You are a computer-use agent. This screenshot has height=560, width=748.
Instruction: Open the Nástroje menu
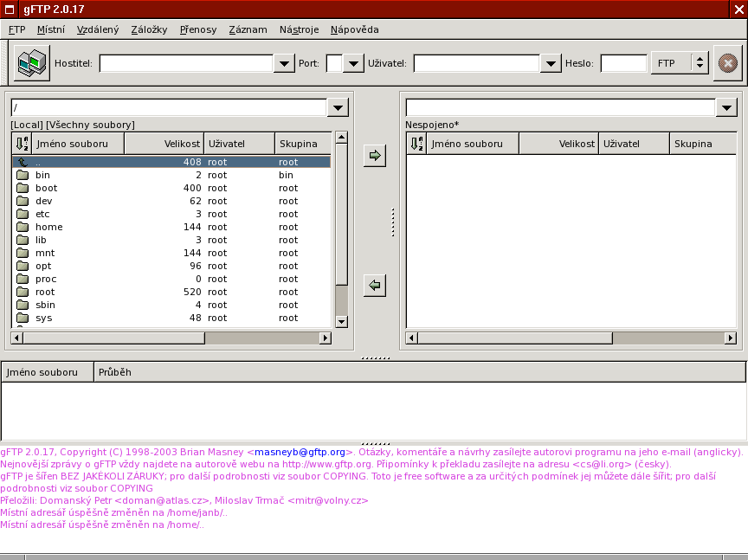tap(299, 29)
